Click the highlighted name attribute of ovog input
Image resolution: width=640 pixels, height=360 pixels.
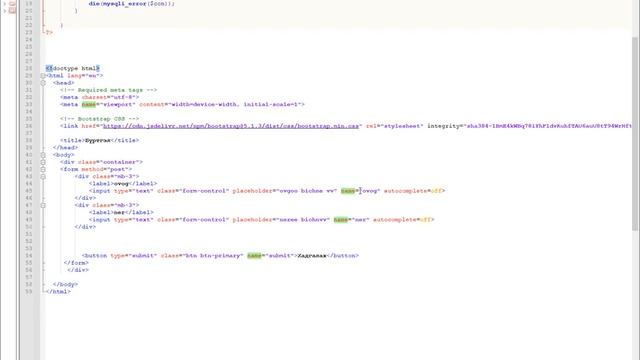[x=348, y=191]
